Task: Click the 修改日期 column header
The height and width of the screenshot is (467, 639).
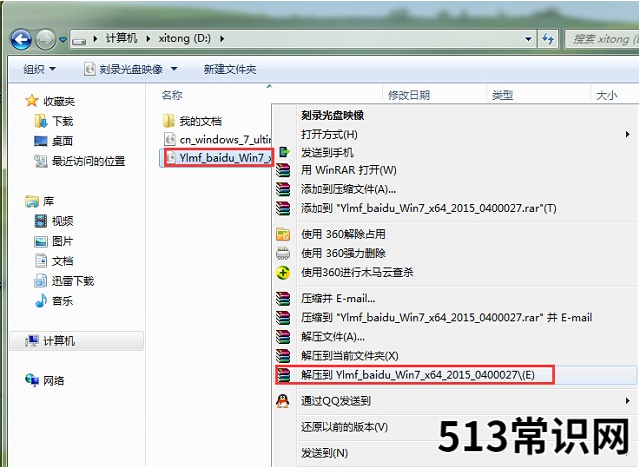Action: (x=409, y=95)
